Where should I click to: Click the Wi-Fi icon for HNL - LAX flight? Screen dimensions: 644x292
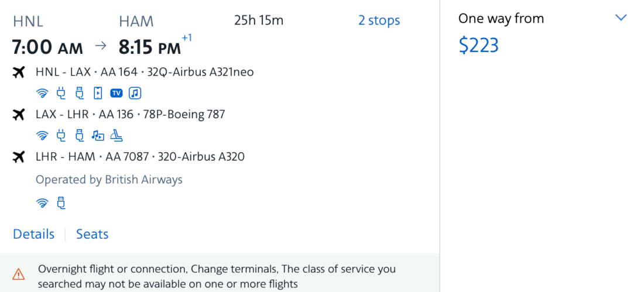[42, 93]
